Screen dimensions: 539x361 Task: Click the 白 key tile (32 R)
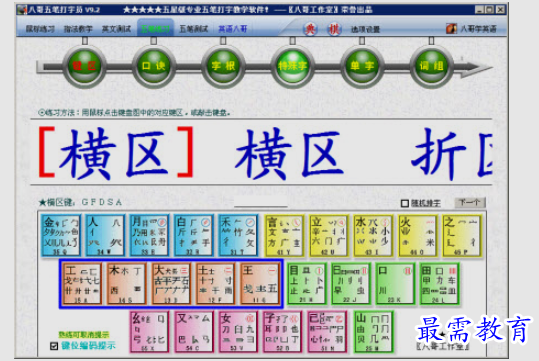tap(194, 236)
